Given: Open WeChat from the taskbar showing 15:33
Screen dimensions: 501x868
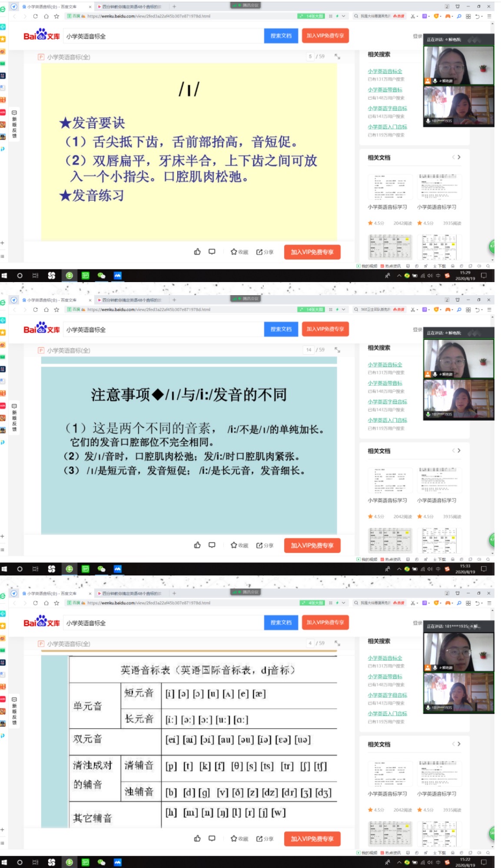Looking at the screenshot, I should [101, 569].
